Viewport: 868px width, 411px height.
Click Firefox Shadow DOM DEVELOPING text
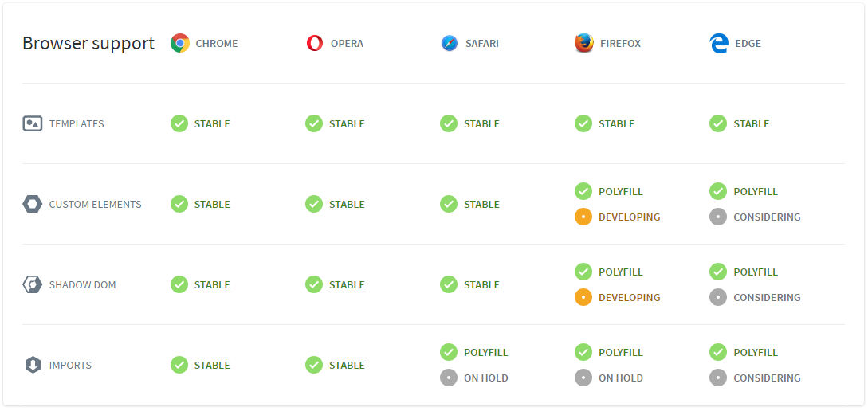click(x=629, y=297)
